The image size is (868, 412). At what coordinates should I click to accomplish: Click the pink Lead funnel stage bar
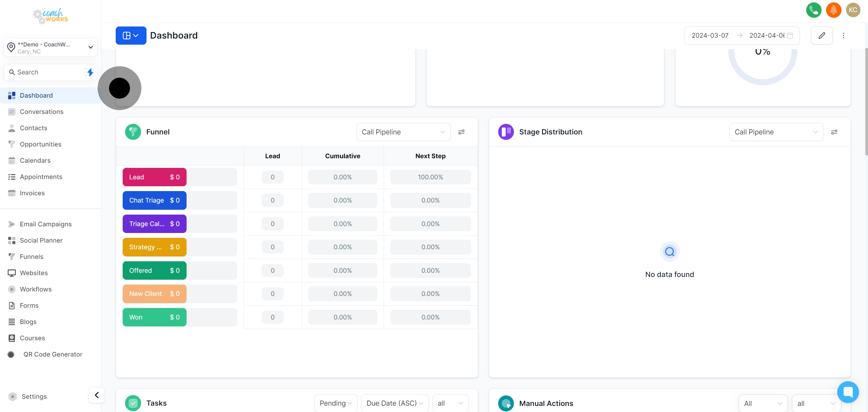coord(154,177)
